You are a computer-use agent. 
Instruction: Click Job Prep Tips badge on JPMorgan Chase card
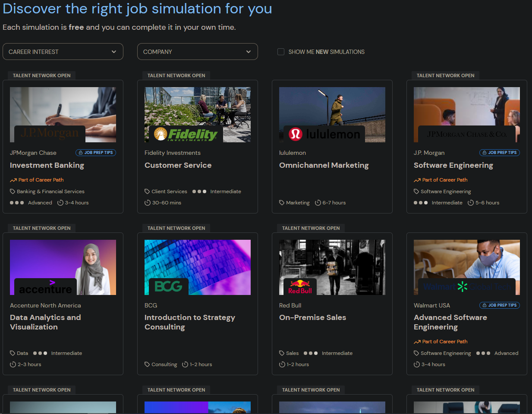[96, 153]
